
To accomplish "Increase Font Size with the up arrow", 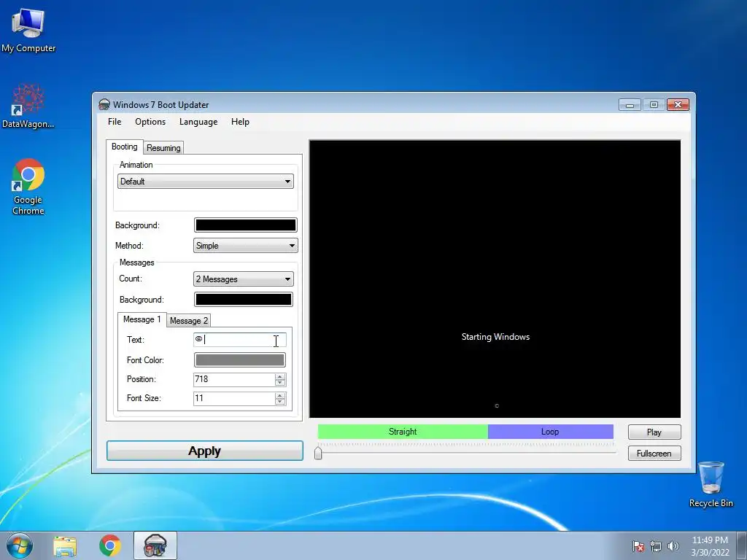I will (280, 396).
